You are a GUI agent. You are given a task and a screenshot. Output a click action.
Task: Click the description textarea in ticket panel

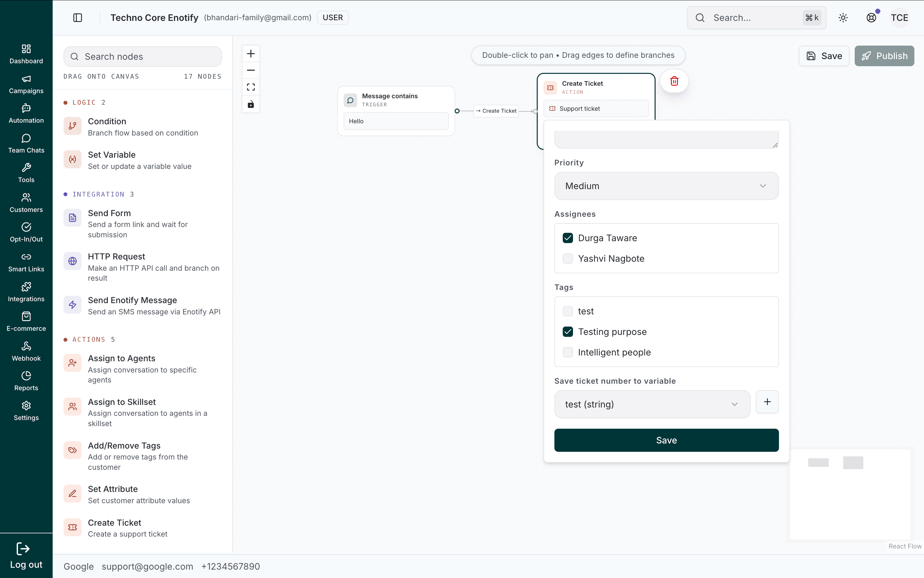pyautogui.click(x=666, y=139)
